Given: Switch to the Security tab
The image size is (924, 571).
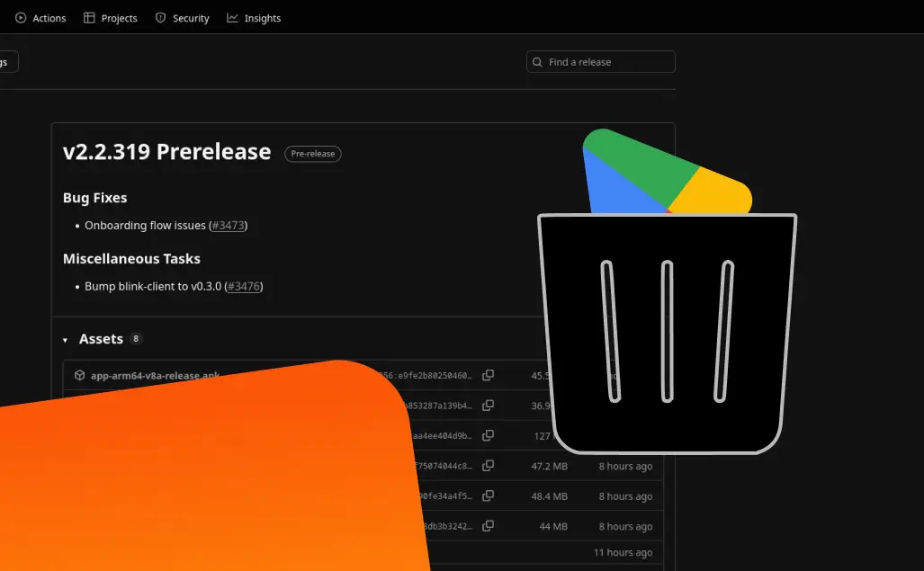Looking at the screenshot, I should [x=183, y=18].
